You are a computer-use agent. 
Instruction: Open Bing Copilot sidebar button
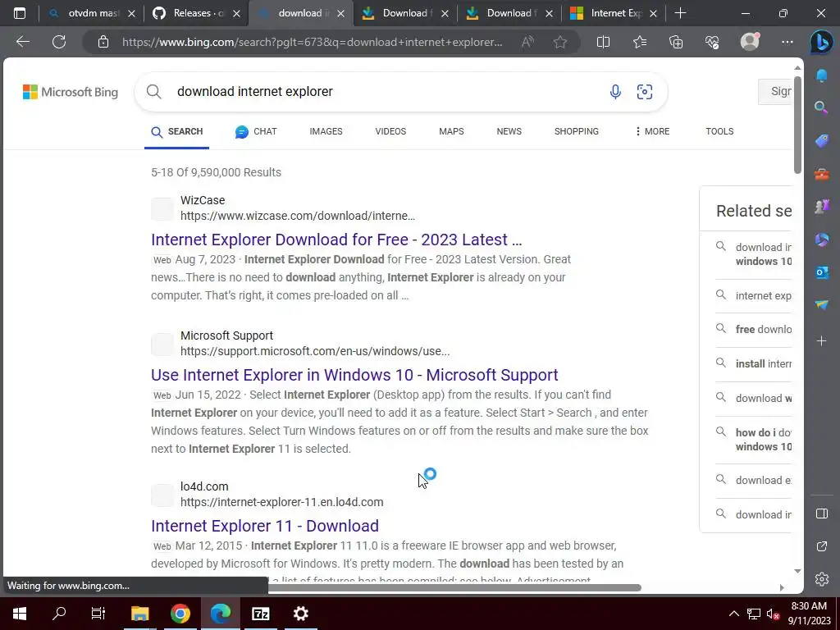(821, 43)
